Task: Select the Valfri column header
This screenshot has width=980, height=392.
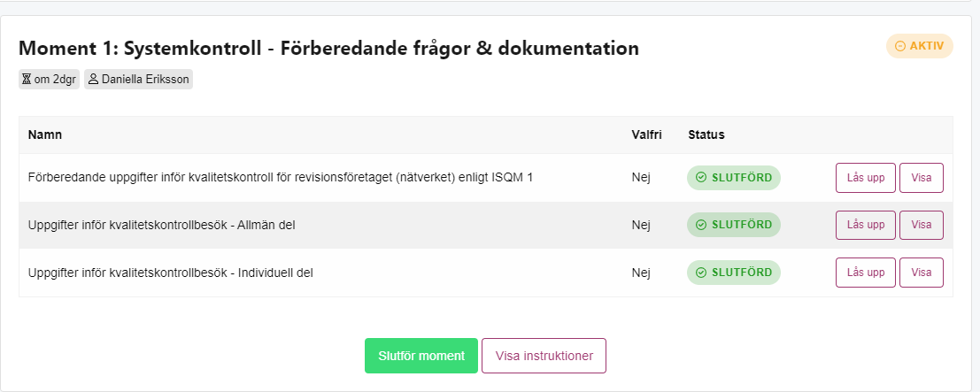Action: tap(646, 135)
